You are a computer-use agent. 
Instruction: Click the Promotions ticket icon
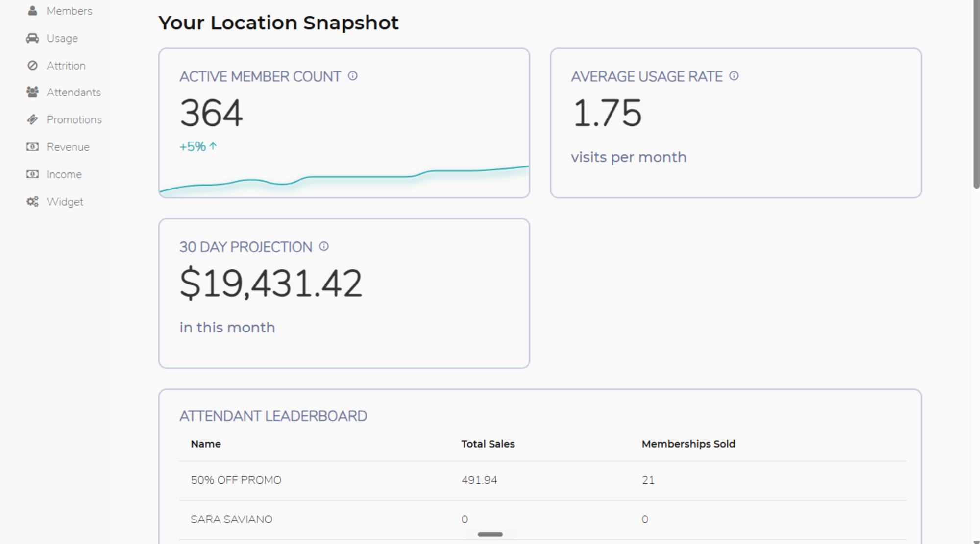tap(32, 119)
